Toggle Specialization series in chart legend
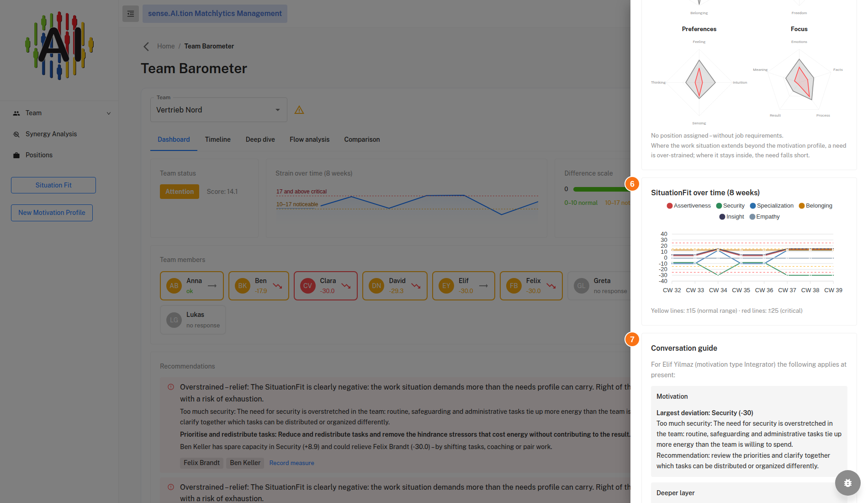 tap(772, 206)
